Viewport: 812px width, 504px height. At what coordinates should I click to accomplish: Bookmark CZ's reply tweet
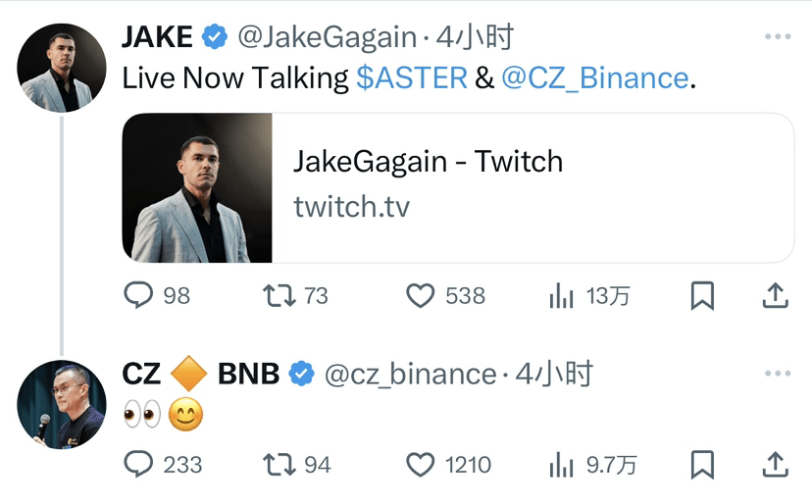pyautogui.click(x=702, y=464)
